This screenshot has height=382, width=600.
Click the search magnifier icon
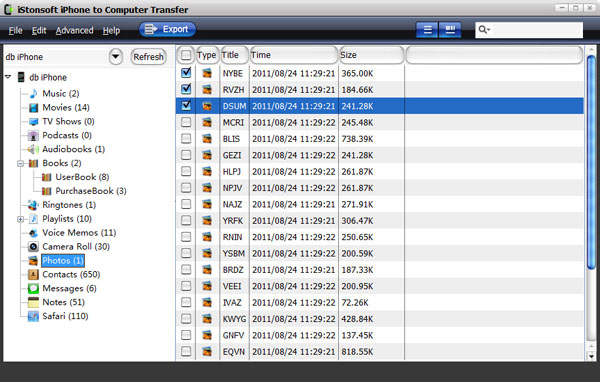(x=482, y=29)
